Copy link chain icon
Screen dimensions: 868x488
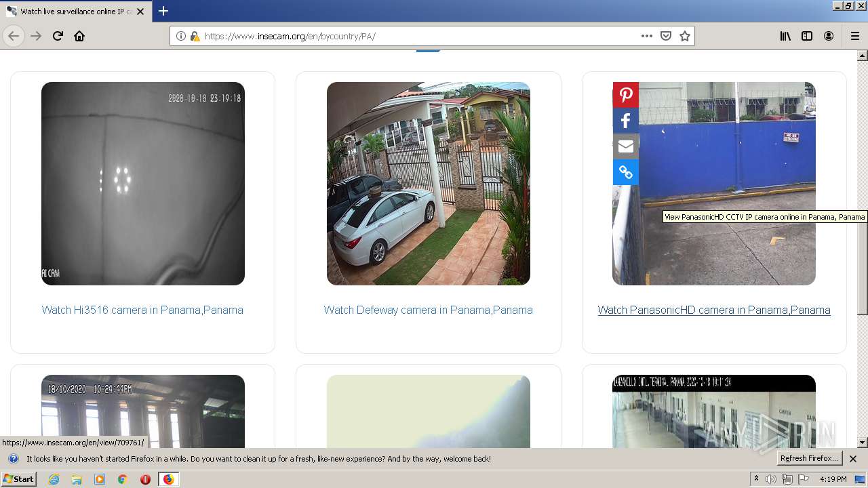pyautogui.click(x=625, y=172)
